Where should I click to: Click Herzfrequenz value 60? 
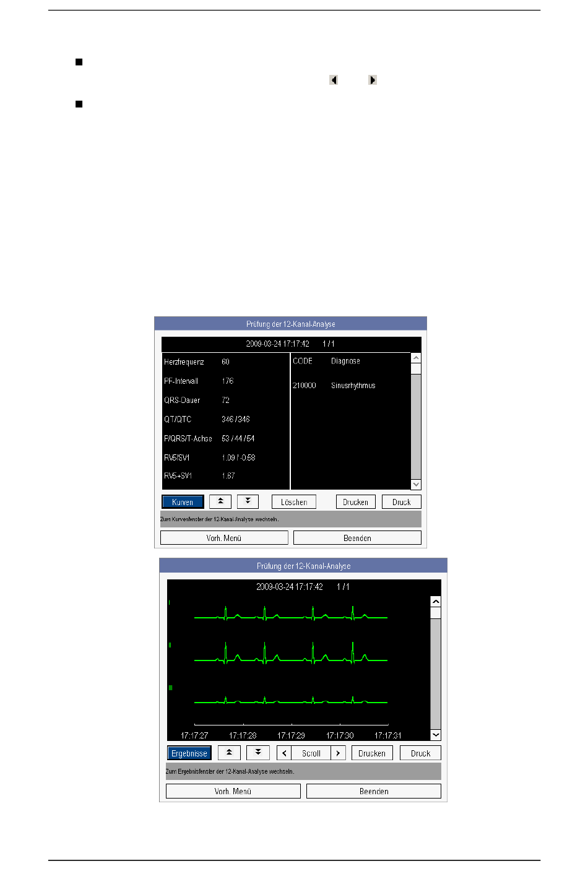(226, 362)
